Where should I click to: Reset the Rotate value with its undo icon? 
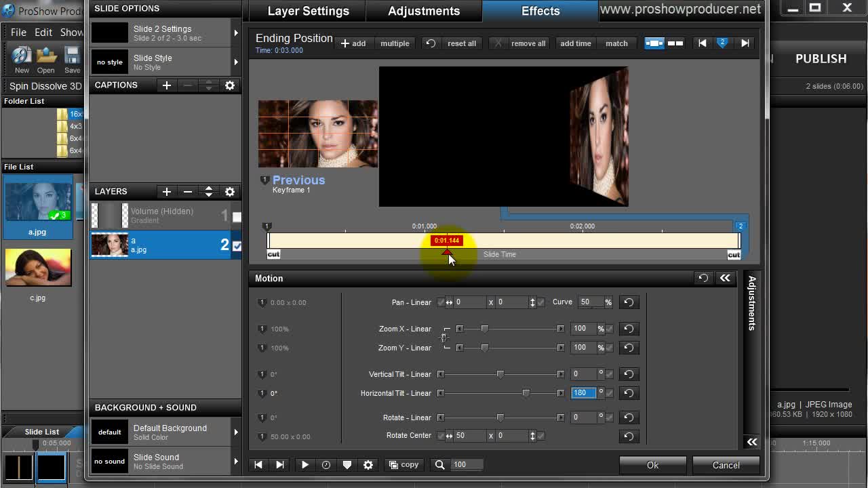click(629, 418)
